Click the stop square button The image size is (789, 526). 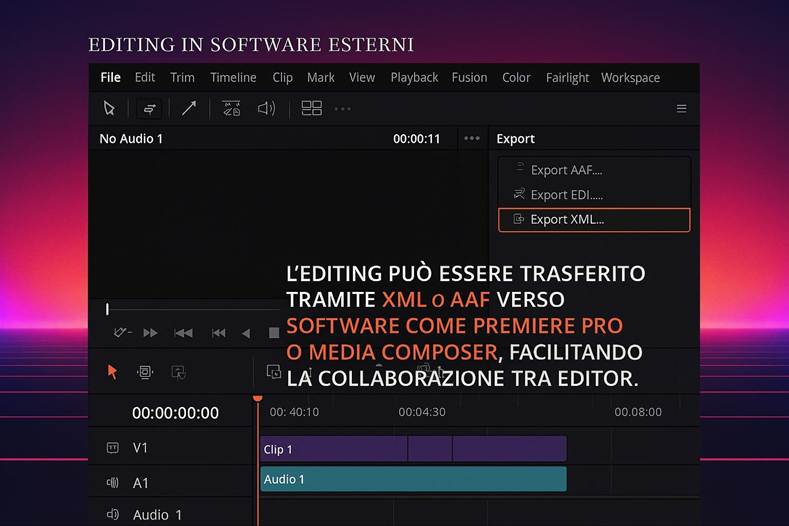click(x=274, y=333)
